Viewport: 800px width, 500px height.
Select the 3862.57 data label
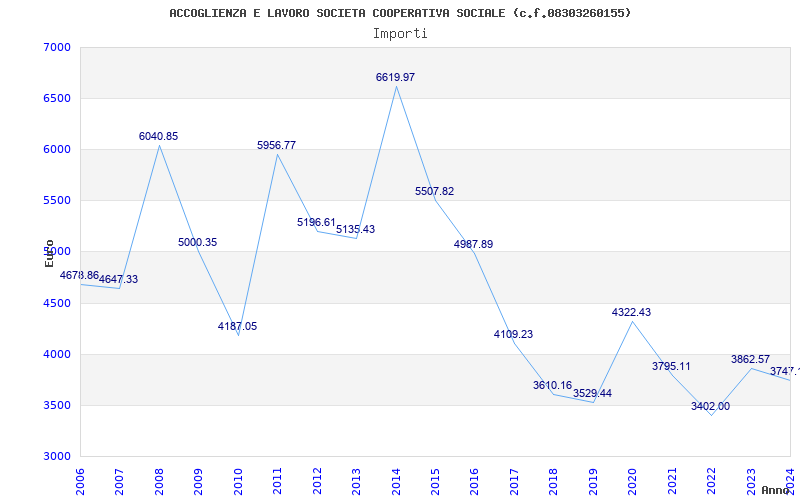tap(750, 359)
